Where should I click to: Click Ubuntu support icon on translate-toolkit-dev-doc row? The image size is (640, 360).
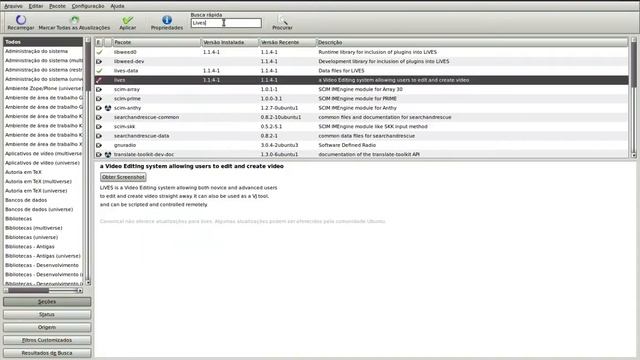tap(108, 155)
